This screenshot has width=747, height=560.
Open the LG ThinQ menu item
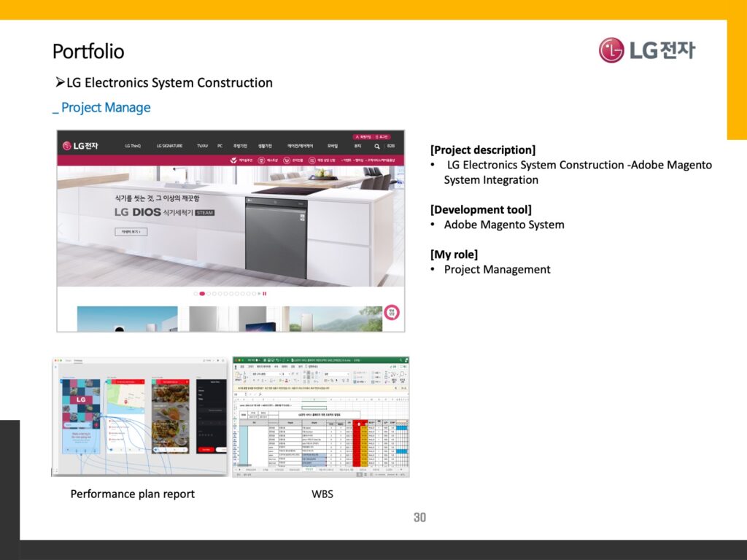click(x=132, y=146)
